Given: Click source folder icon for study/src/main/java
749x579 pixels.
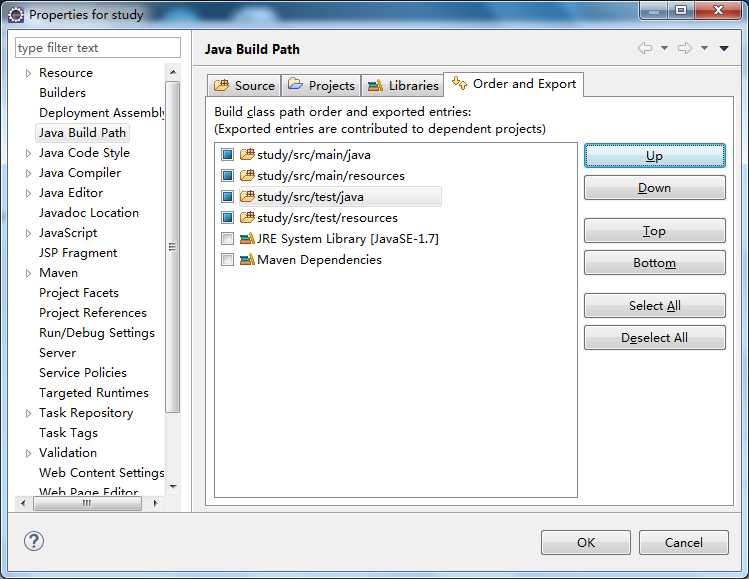Looking at the screenshot, I should [x=247, y=154].
